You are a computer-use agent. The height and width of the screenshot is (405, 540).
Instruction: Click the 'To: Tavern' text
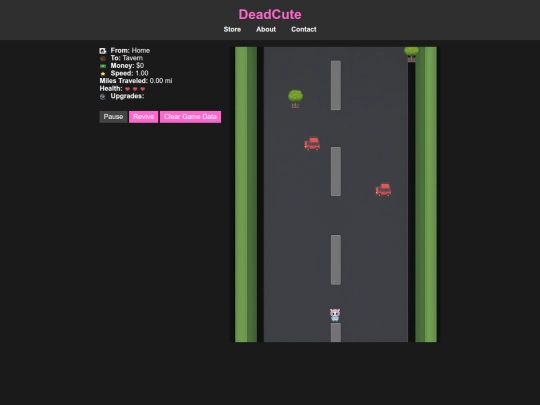pos(127,58)
